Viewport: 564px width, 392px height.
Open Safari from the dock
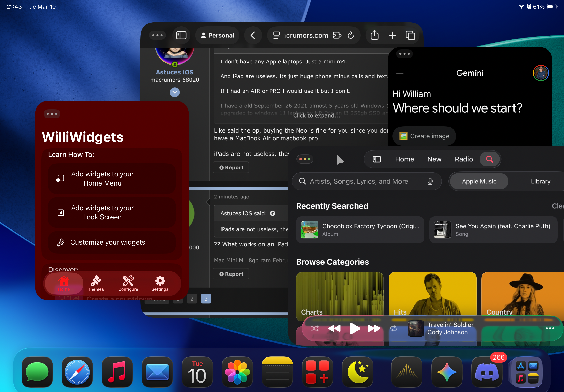77,372
